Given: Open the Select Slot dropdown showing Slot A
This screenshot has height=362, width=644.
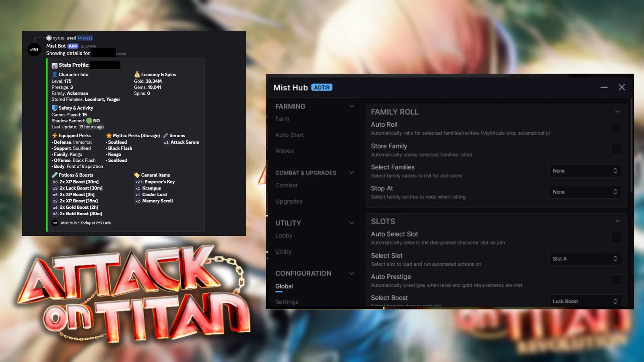Looking at the screenshot, I should (x=585, y=259).
